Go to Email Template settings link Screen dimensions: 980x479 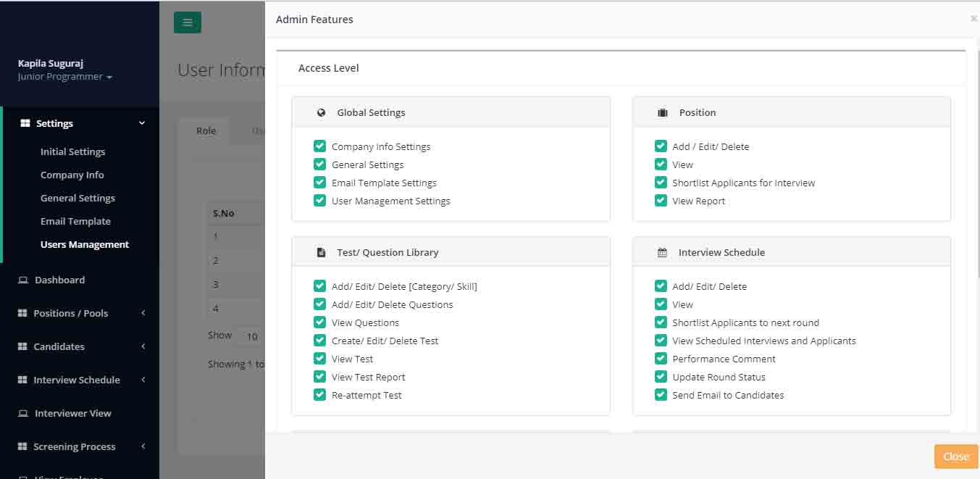[x=75, y=222]
